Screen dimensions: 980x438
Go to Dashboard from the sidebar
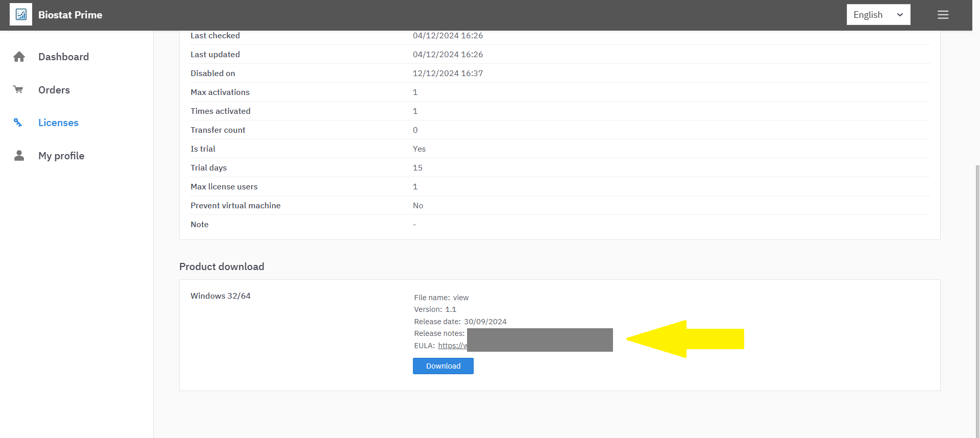coord(63,57)
